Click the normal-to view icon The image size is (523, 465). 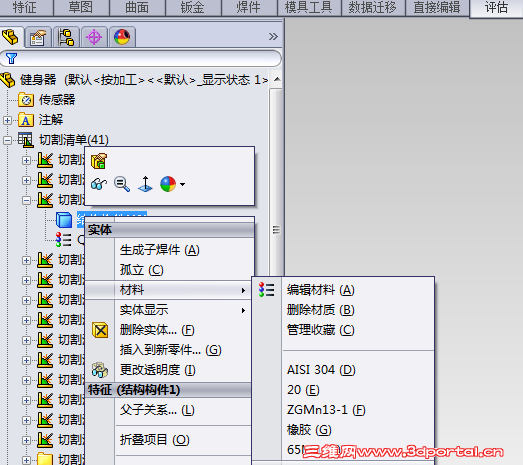coord(145,184)
